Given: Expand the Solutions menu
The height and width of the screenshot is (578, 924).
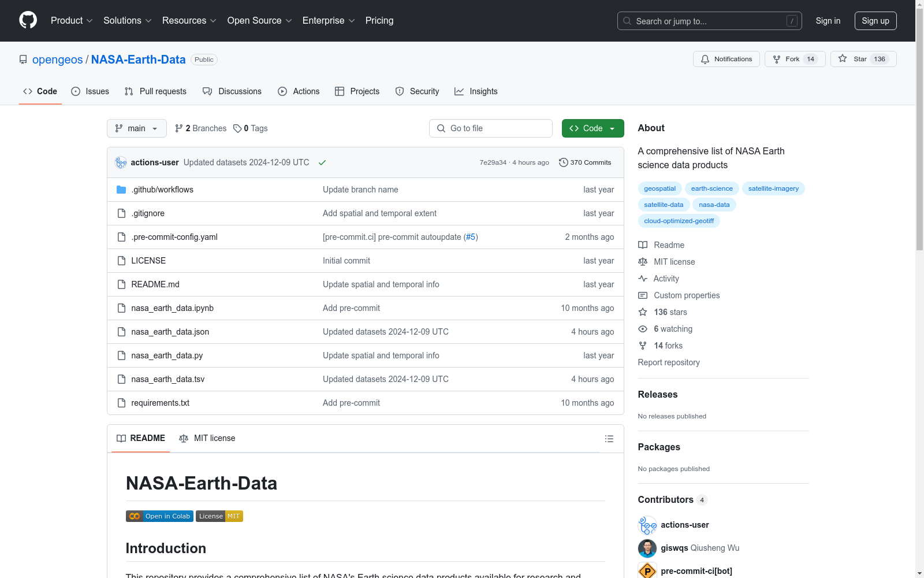Looking at the screenshot, I should pyautogui.click(x=128, y=21).
